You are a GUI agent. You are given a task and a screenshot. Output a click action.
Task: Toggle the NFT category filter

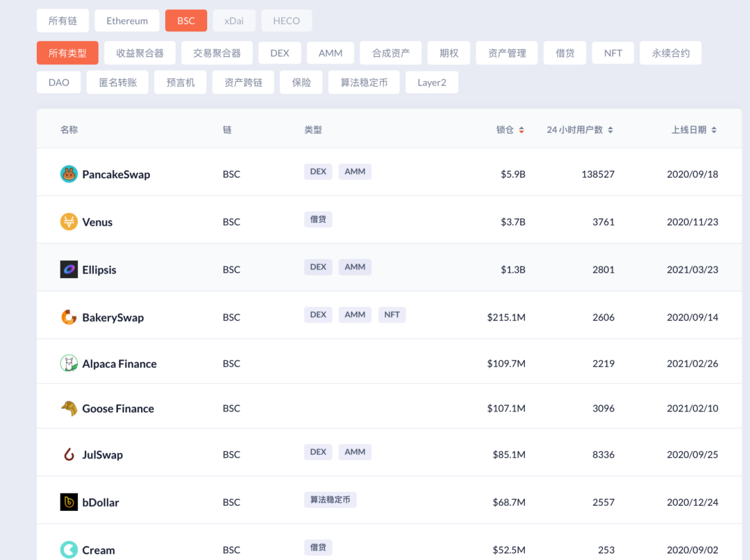point(612,52)
